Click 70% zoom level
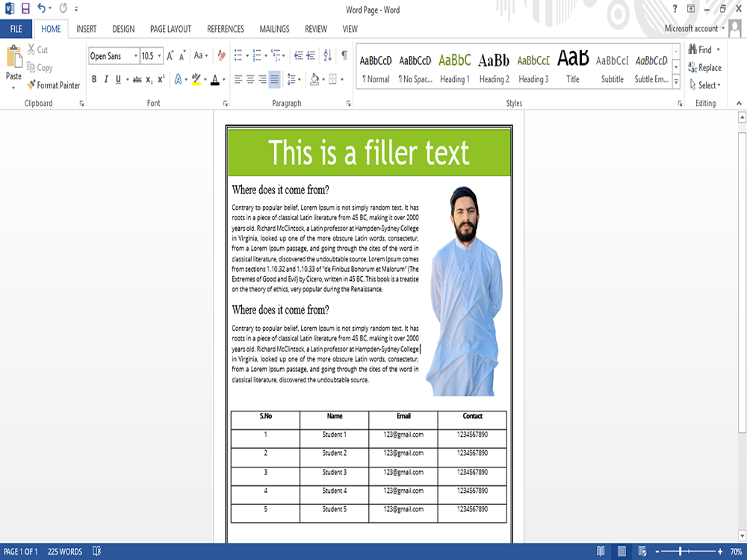747x560 pixels. click(736, 552)
